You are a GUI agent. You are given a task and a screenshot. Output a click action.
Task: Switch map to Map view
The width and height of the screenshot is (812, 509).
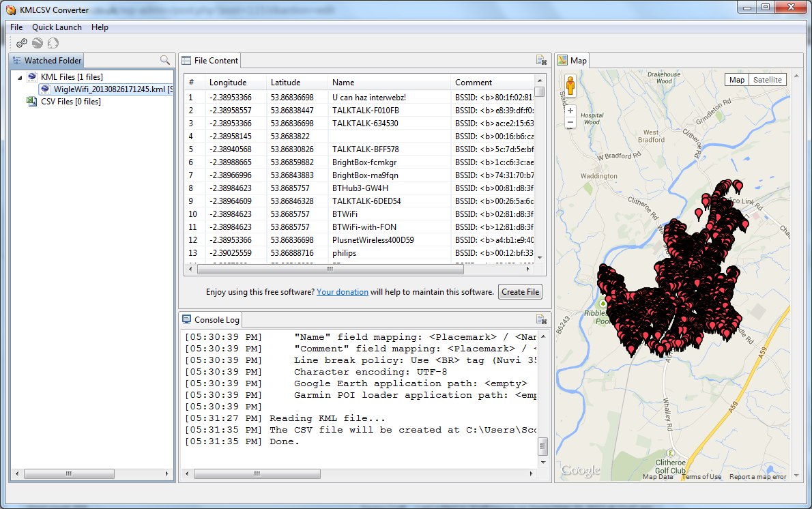click(737, 80)
